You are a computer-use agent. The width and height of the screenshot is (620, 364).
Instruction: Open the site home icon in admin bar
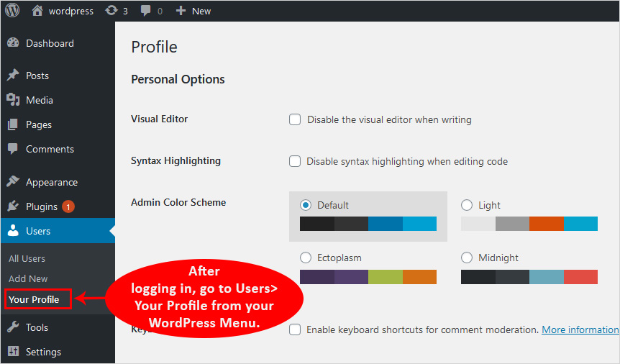point(38,11)
